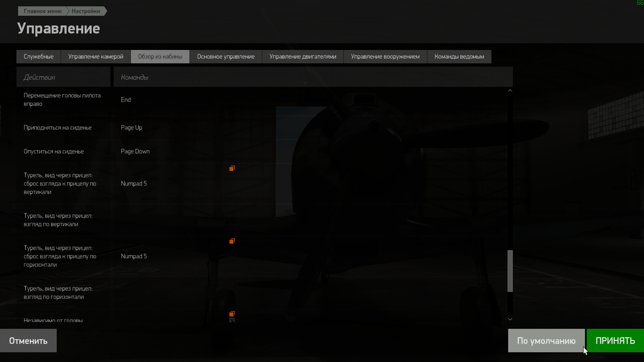The image size is (644, 362).
Task: Click orange conflict icon above horizontal sight reset row
Action: pyautogui.click(x=232, y=241)
